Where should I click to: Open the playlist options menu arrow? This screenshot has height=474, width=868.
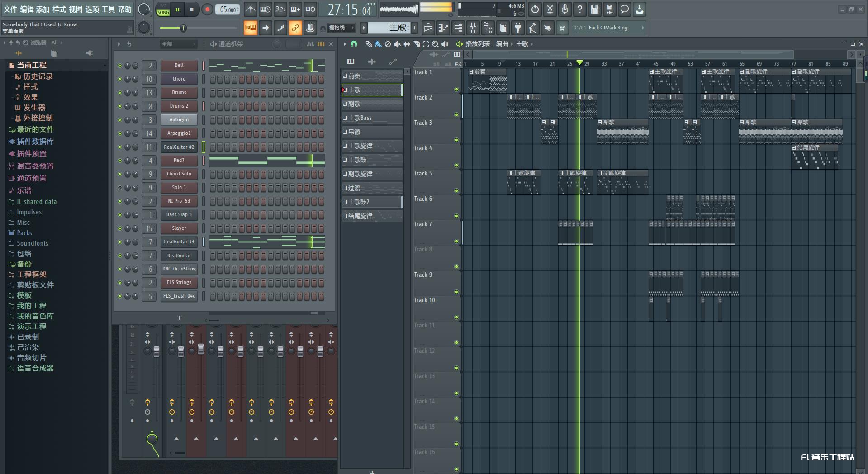tap(344, 44)
